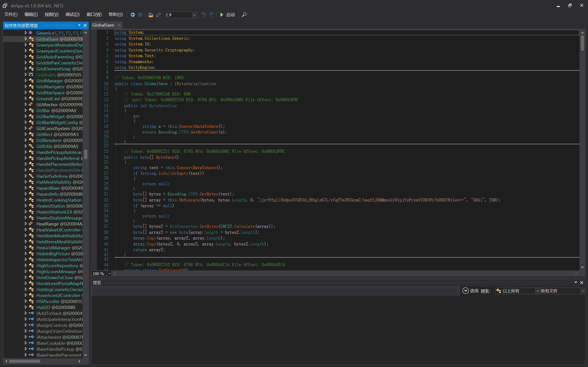Screen dimensions: 588x367
Task: Click the undo icon in toolbar
Action: (x=204, y=15)
